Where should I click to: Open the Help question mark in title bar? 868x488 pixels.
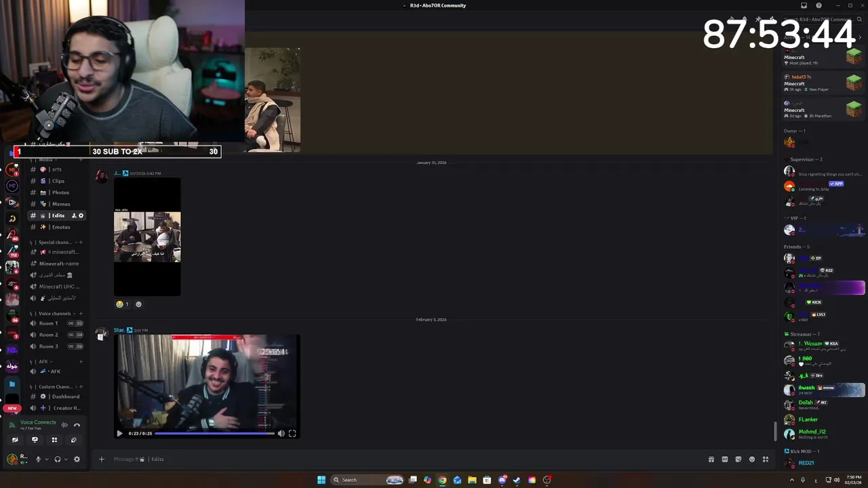pyautogui.click(x=818, y=5)
